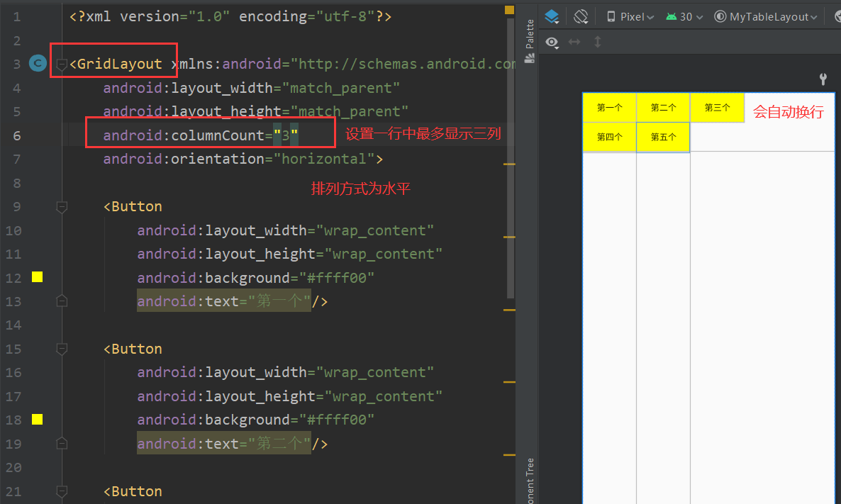Open the Design Surface layers menu

point(552,16)
